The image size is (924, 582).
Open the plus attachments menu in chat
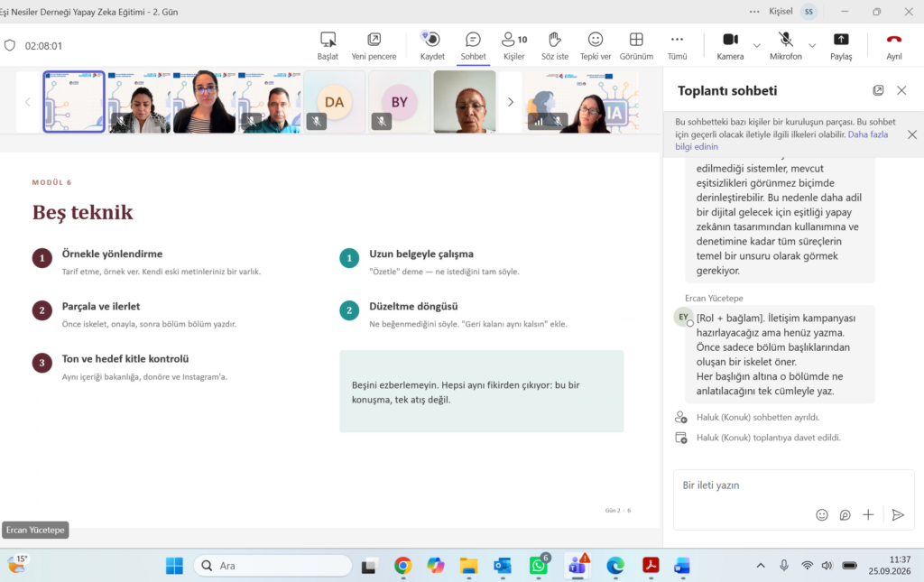868,515
